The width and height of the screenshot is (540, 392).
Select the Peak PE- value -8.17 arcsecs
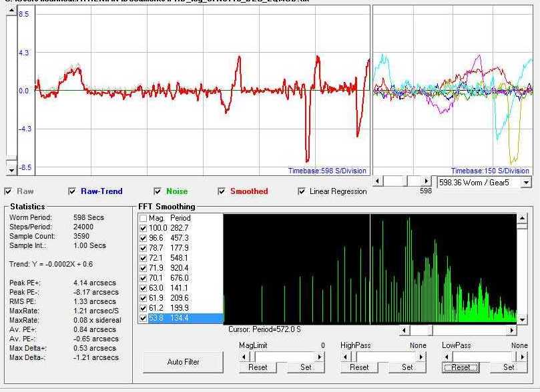point(96,292)
